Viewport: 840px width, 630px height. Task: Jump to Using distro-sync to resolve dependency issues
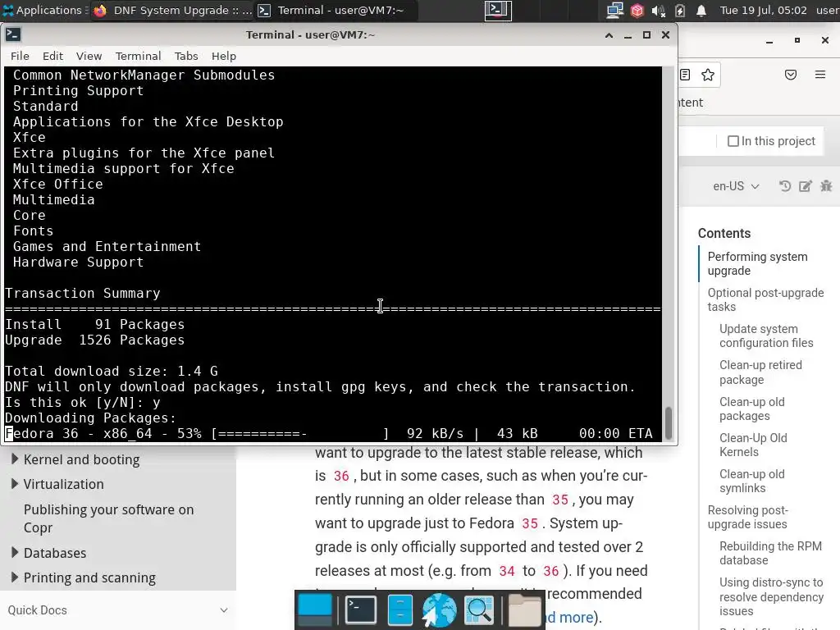tap(771, 596)
